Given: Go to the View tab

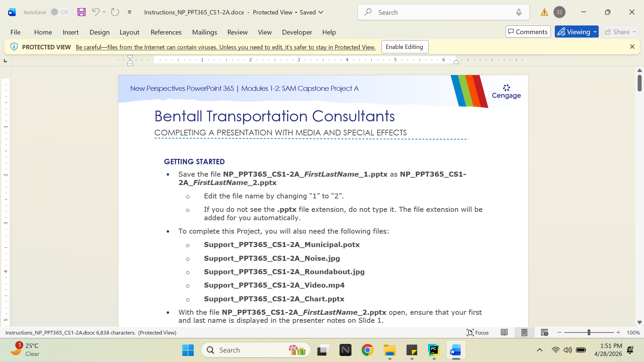Looking at the screenshot, I should point(265,32).
